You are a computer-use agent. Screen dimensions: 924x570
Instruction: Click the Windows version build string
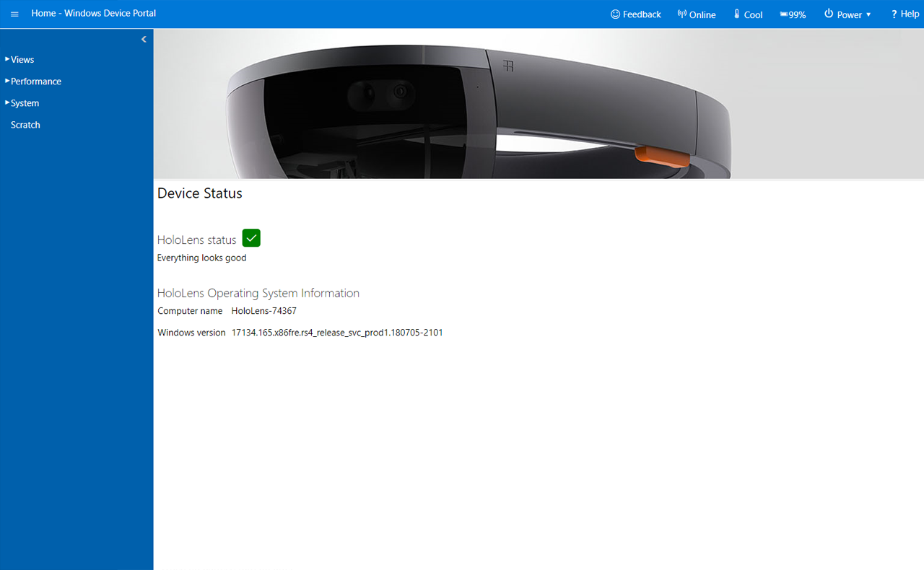pyautogui.click(x=336, y=333)
